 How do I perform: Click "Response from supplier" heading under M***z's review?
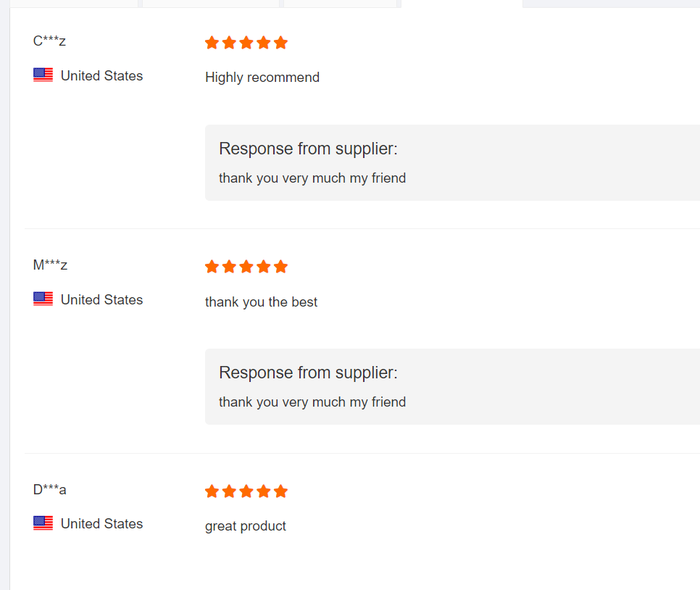pyautogui.click(x=308, y=373)
